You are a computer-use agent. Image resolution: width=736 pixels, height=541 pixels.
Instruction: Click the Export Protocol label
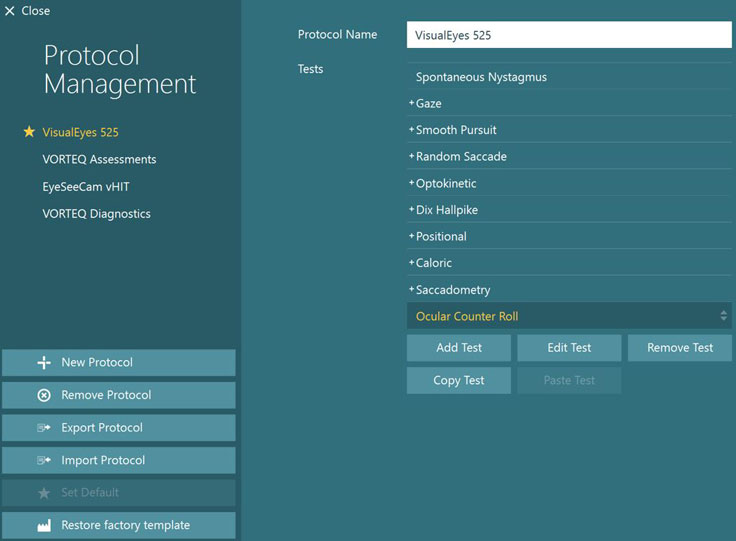[102, 428]
